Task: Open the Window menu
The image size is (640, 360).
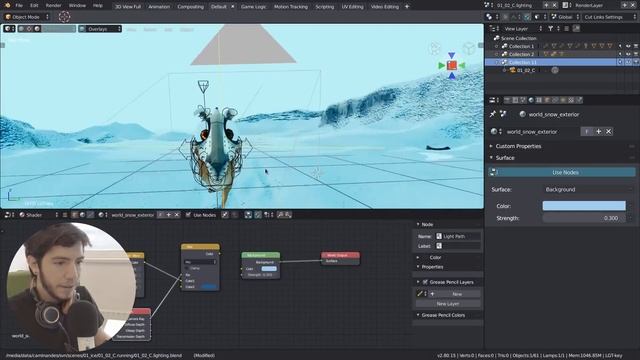Action: 77,6
